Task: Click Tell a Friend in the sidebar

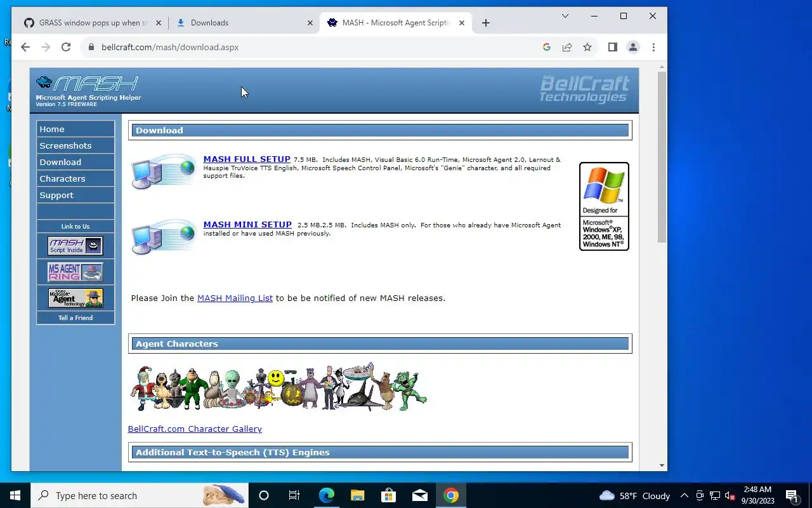Action: click(x=75, y=317)
